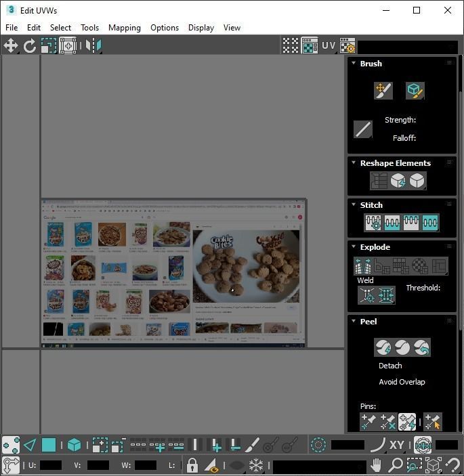464x476 pixels.
Task: Click Relax Until Flat icon with lightning
Action: pyautogui.click(x=398, y=181)
